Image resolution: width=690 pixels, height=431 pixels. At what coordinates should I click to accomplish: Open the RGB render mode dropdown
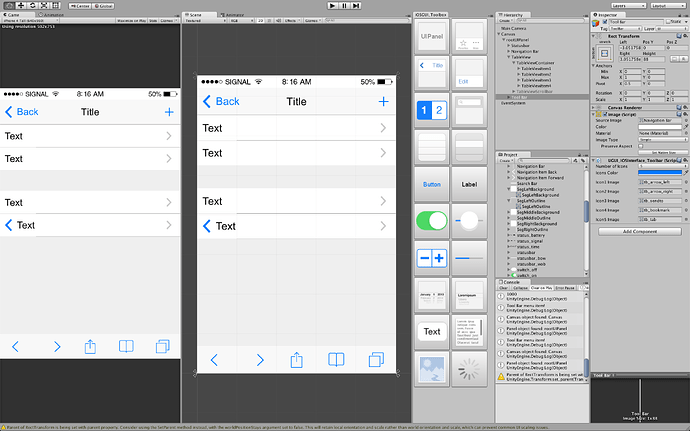coord(242,20)
